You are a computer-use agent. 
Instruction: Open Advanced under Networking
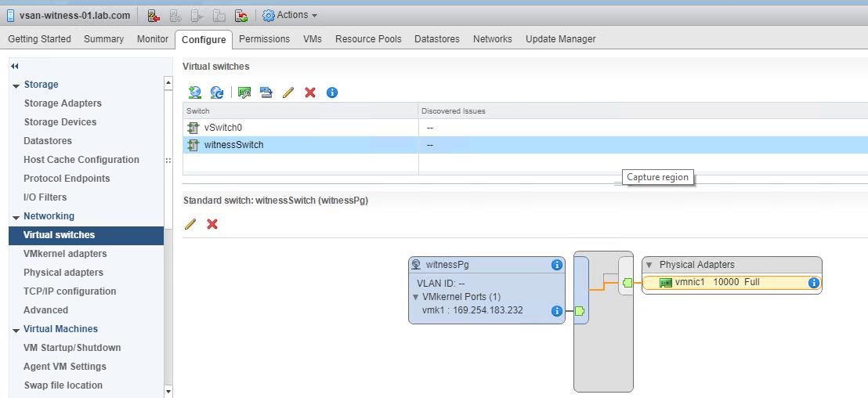click(x=45, y=310)
